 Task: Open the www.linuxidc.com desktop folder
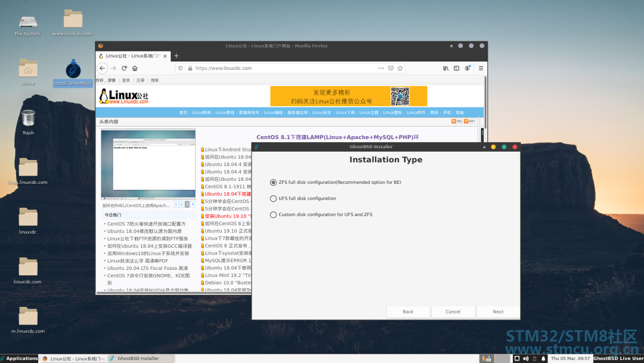coord(73,23)
